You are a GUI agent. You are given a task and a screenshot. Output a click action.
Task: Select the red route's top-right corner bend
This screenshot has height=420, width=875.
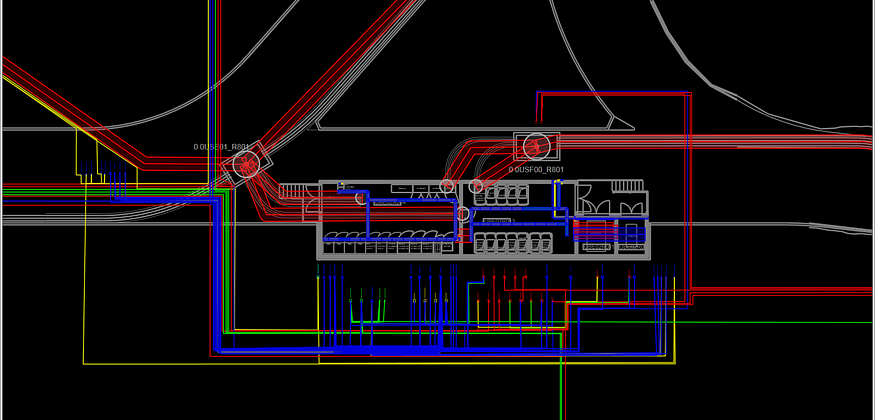[688, 96]
